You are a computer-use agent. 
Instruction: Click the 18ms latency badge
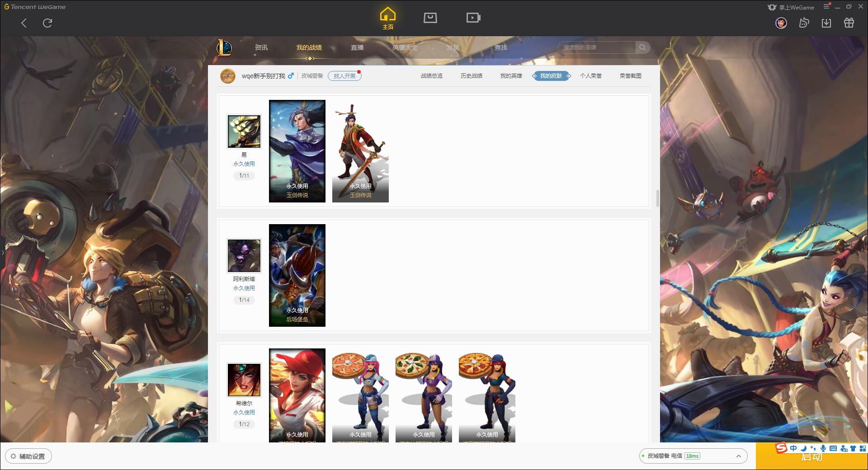(x=692, y=456)
